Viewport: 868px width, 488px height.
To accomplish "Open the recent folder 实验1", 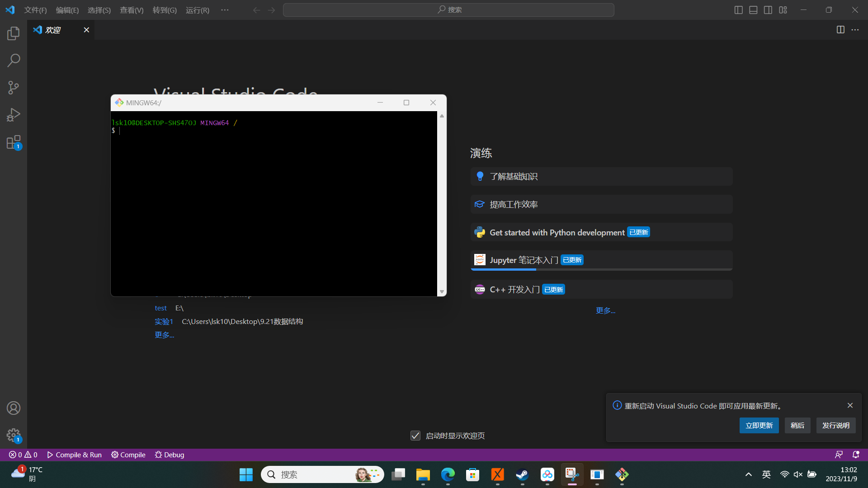I will click(164, 322).
